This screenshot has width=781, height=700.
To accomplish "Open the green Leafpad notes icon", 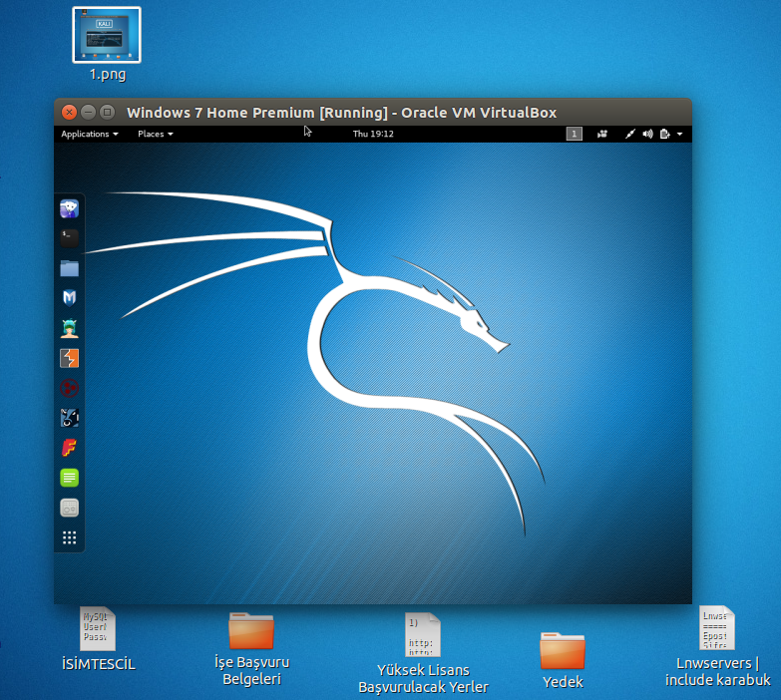I will tap(70, 478).
